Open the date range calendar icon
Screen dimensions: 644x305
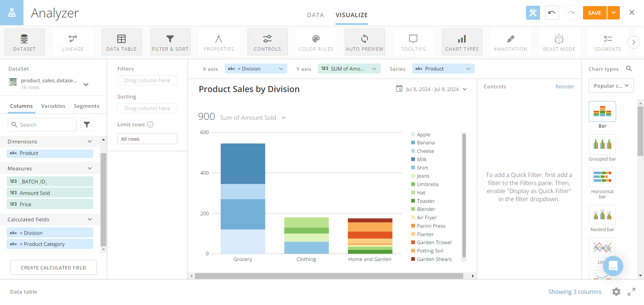click(399, 89)
